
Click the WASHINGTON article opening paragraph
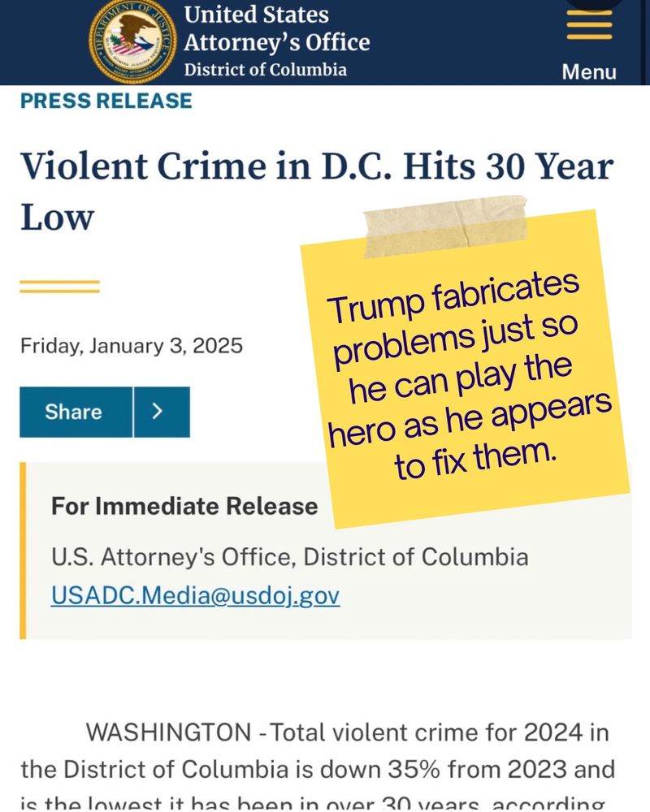click(318, 766)
